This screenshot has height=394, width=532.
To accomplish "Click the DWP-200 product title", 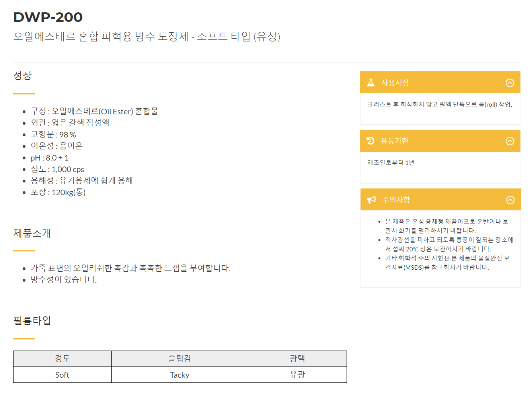I will point(48,17).
